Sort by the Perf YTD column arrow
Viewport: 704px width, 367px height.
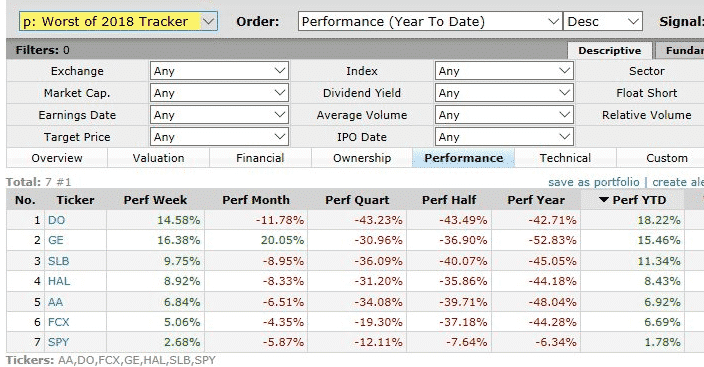tap(604, 200)
